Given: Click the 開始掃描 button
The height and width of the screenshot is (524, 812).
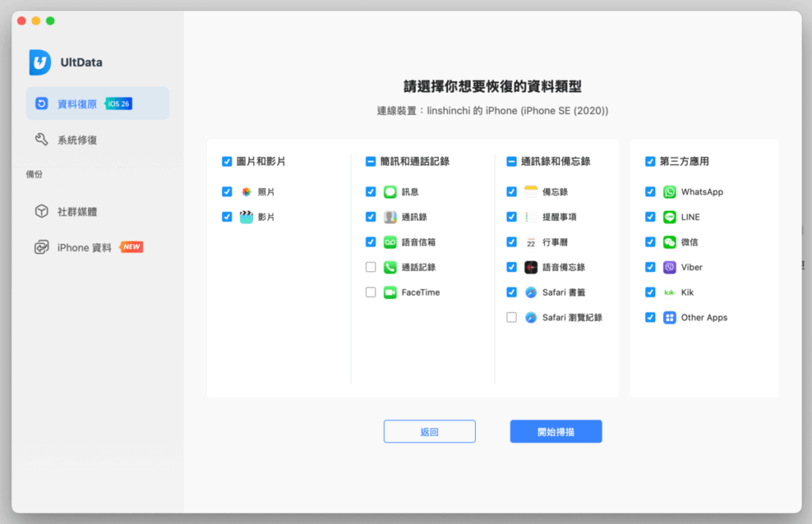Looking at the screenshot, I should point(556,431).
